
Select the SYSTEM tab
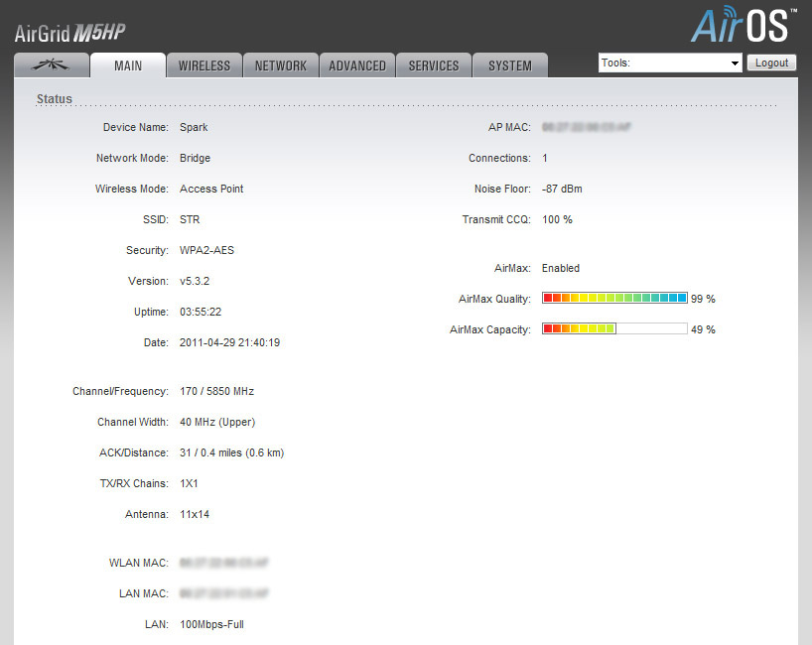[x=510, y=65]
